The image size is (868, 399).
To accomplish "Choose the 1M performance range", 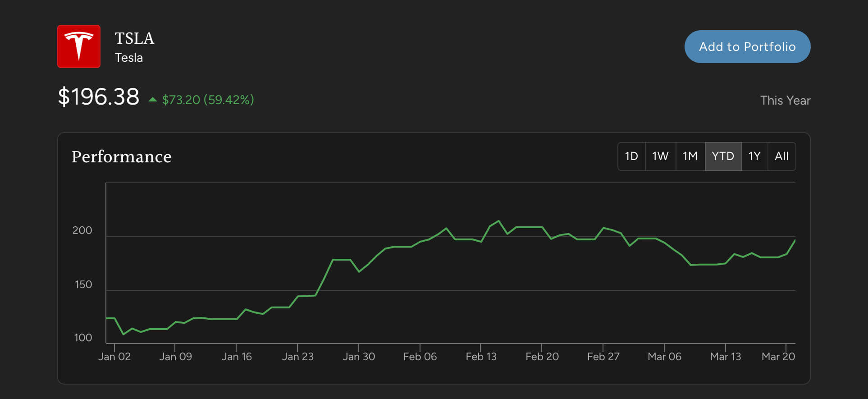I will coord(690,156).
